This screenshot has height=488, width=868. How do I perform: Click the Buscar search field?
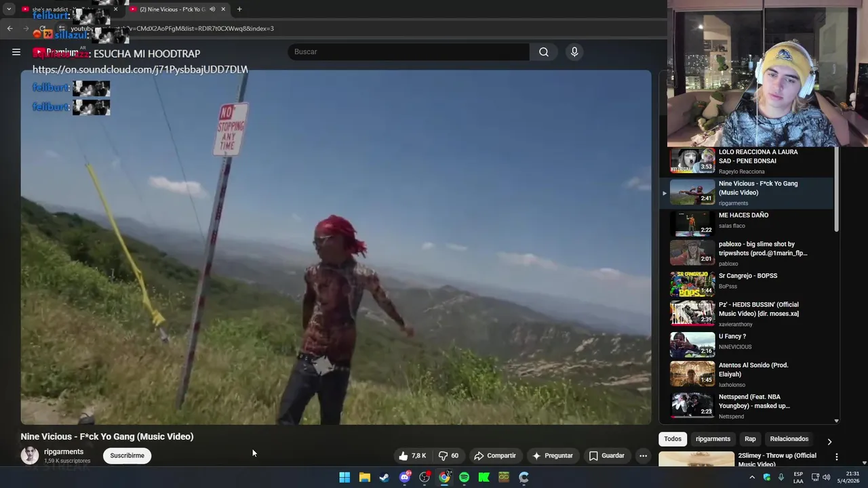tap(409, 52)
